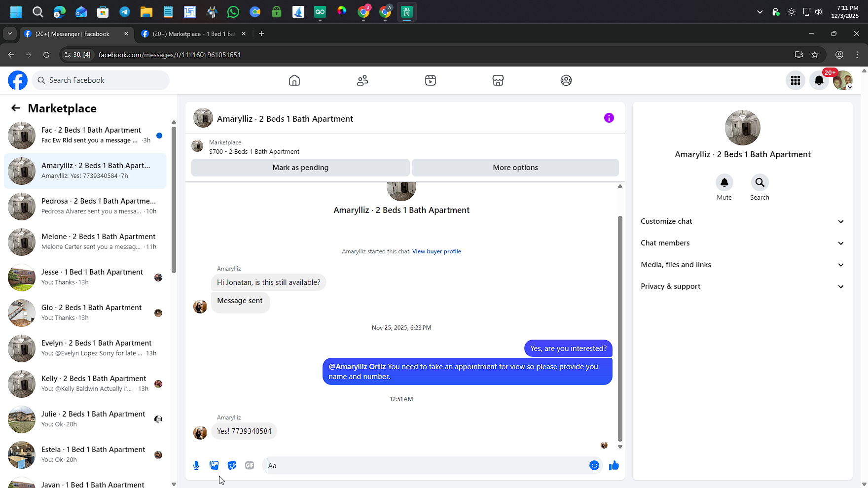
Task: Click Mark as pending button
Action: [300, 168]
